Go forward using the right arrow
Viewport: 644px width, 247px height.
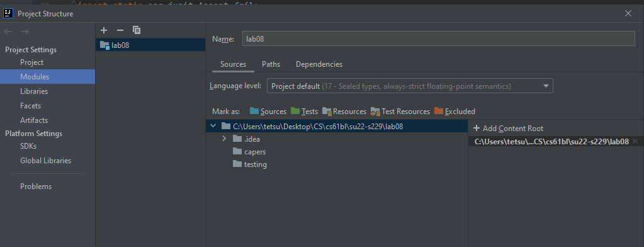(25, 32)
